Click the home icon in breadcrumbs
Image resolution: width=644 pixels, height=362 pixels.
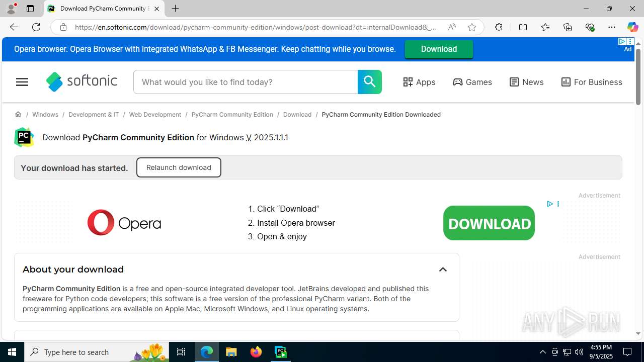pyautogui.click(x=18, y=115)
